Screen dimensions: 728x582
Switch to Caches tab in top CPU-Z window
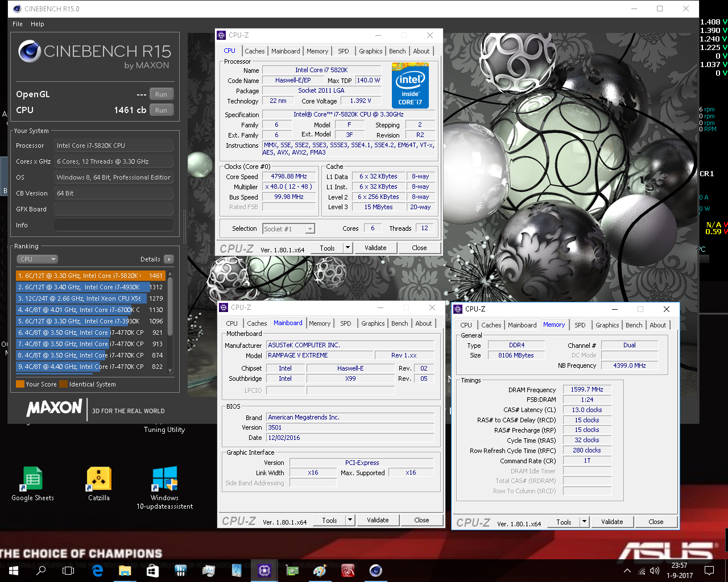[x=255, y=51]
